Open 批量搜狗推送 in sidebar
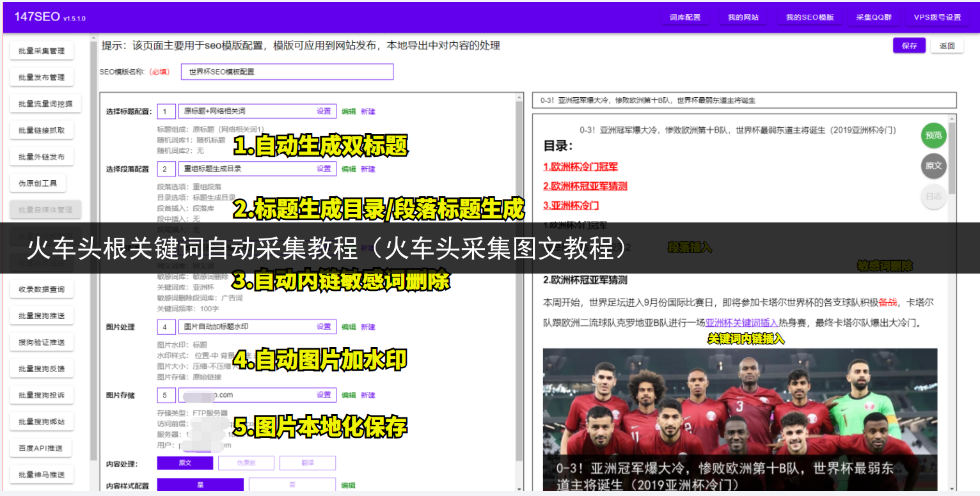The image size is (980, 496). tap(42, 316)
